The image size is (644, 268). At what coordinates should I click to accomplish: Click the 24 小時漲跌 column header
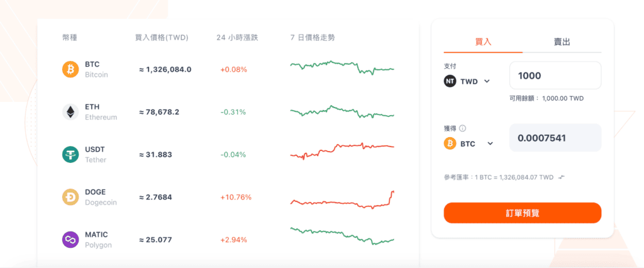(237, 38)
